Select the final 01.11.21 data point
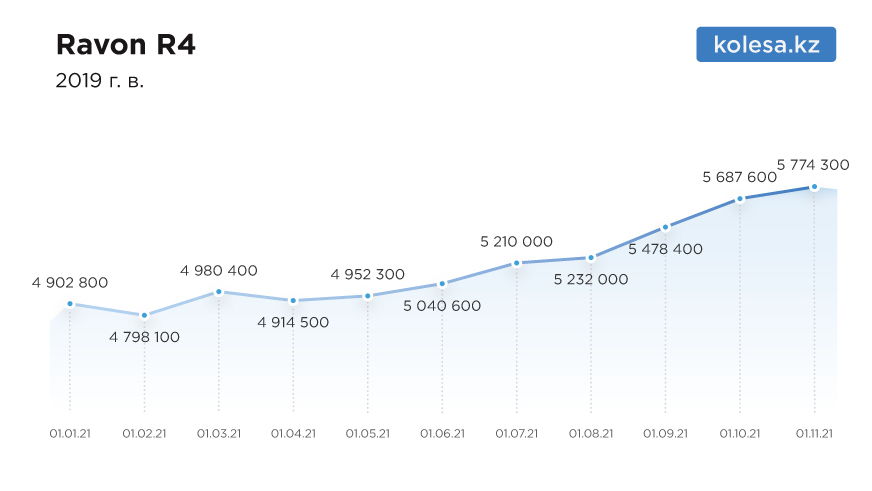This screenshot has height=491, width=872. [x=814, y=187]
